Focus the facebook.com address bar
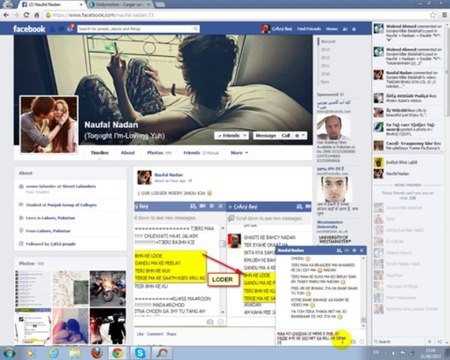Image resolution: width=450 pixels, height=360 pixels. click(237, 15)
